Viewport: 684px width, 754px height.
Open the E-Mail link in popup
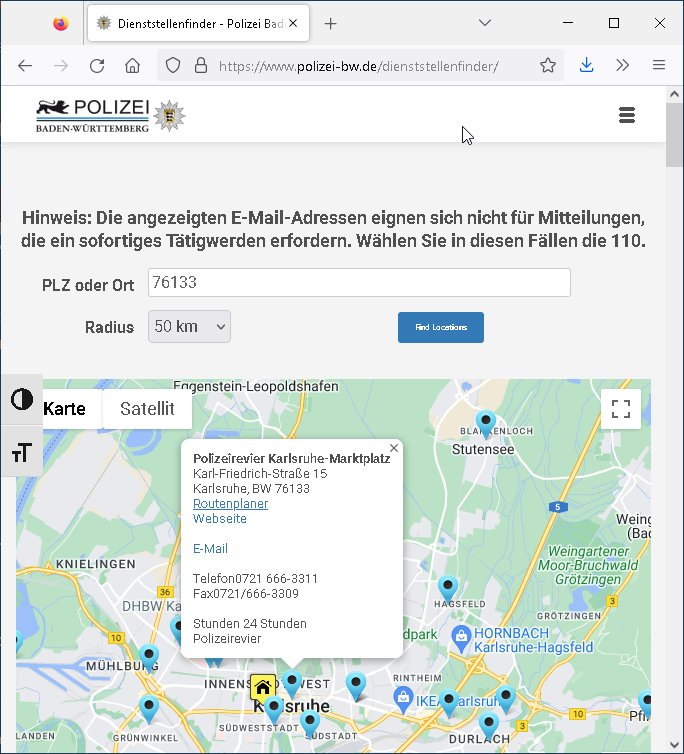click(x=210, y=549)
